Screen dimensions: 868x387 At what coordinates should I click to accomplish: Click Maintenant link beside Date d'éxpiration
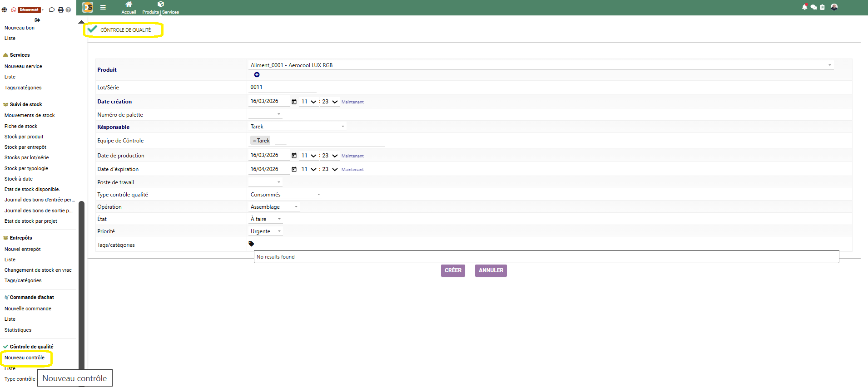tap(352, 170)
